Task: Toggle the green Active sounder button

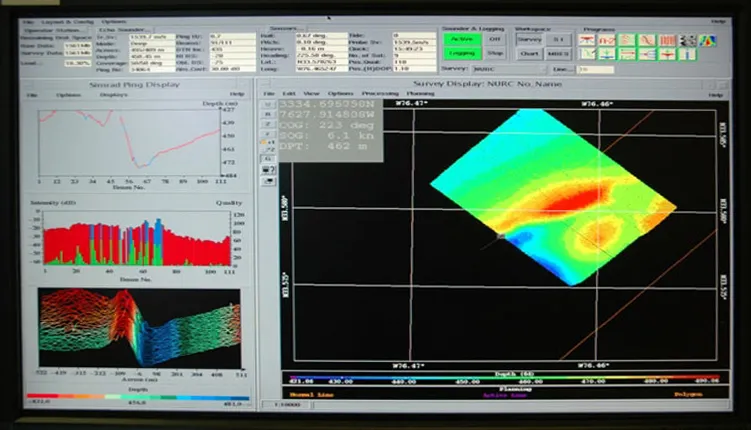Action: tap(462, 39)
